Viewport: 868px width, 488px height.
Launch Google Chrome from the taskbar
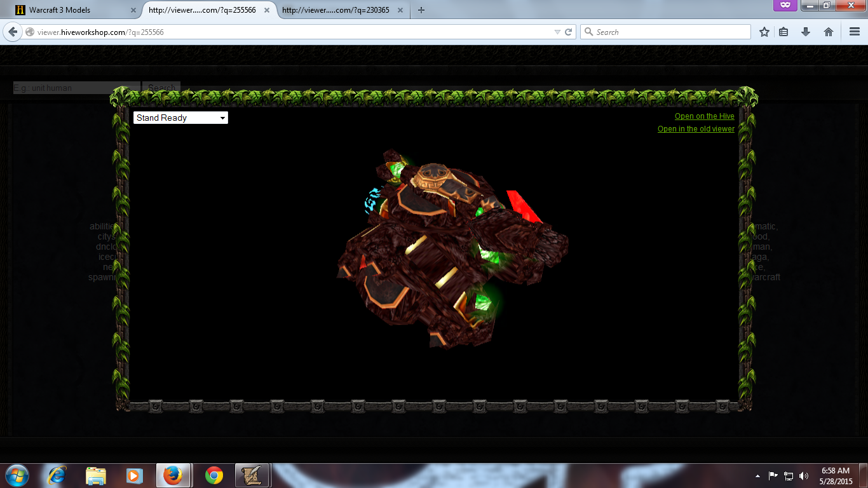click(x=214, y=475)
